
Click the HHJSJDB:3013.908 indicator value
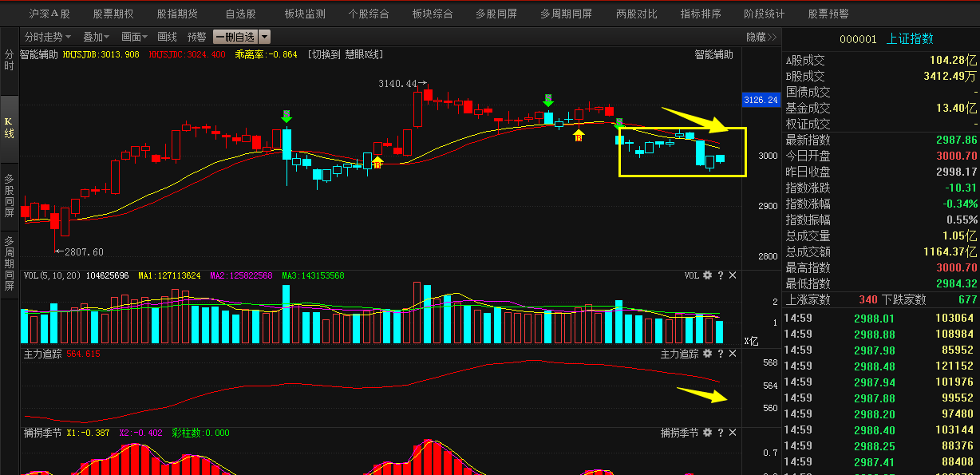point(101,54)
